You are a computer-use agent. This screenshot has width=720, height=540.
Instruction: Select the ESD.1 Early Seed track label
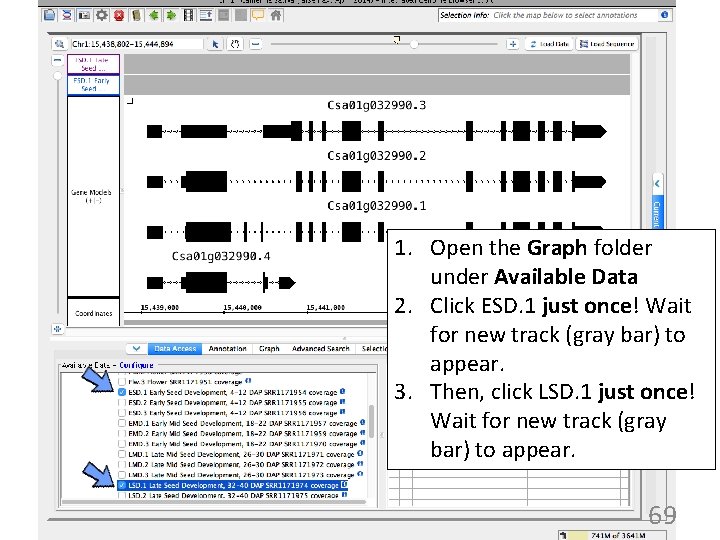click(x=93, y=84)
